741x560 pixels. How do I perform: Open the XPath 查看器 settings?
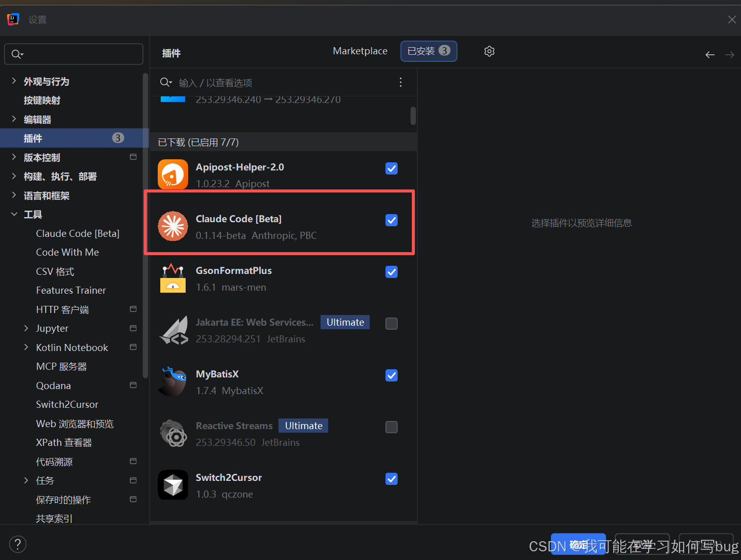pyautogui.click(x=64, y=442)
